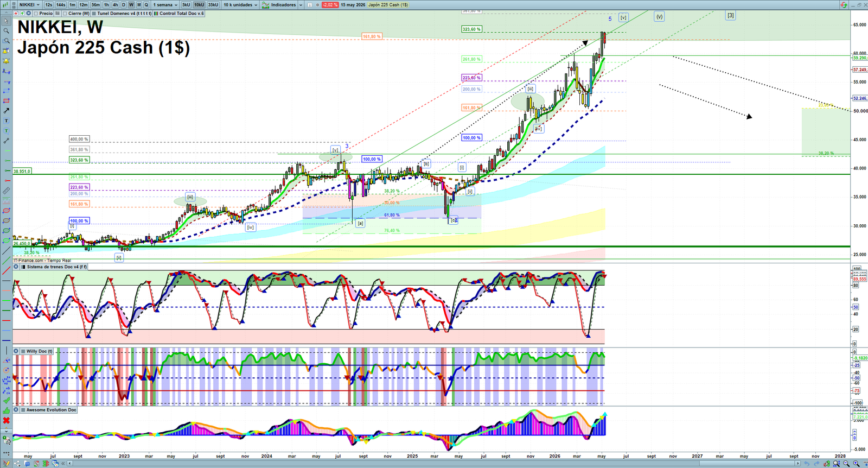Click the 52.246 price axis label
The height and width of the screenshot is (468, 868).
tap(859, 98)
